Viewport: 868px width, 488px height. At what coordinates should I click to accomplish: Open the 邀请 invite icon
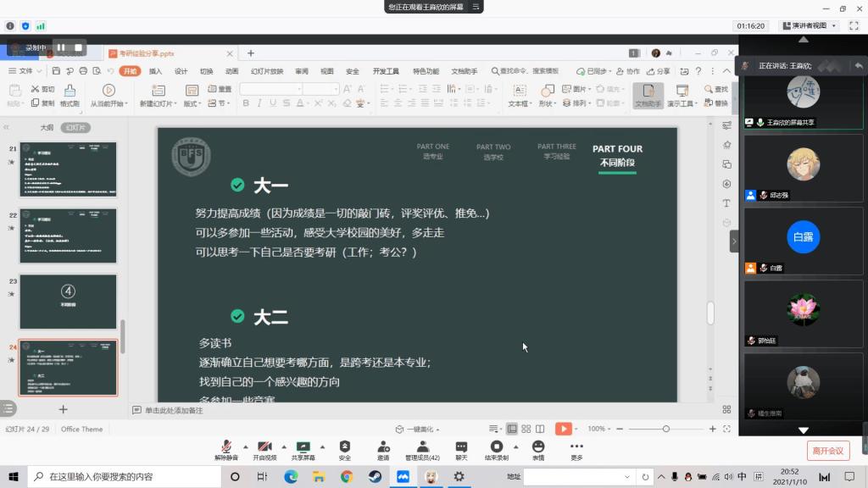(x=383, y=446)
